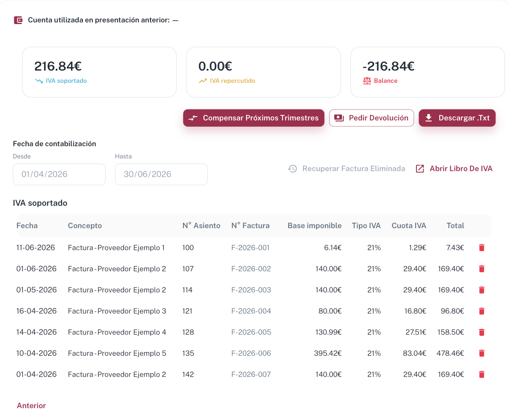Select invoice number F-2026-001
This screenshot has height=420, width=509.
250,248
